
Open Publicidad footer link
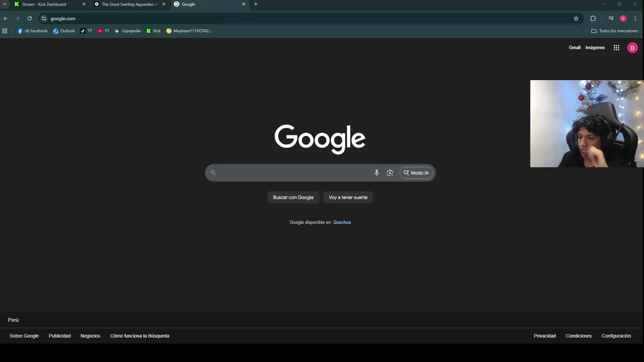click(x=59, y=336)
